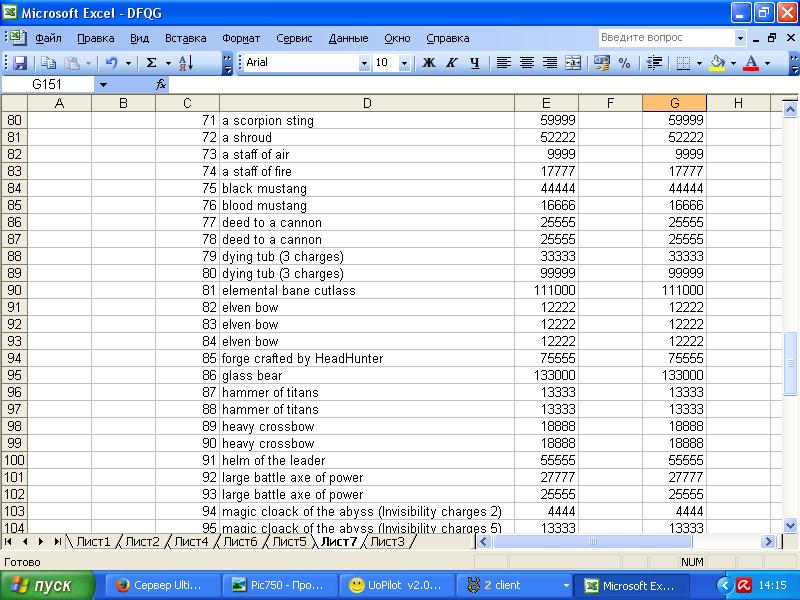
Task: Open the Вид menu
Action: (x=139, y=38)
